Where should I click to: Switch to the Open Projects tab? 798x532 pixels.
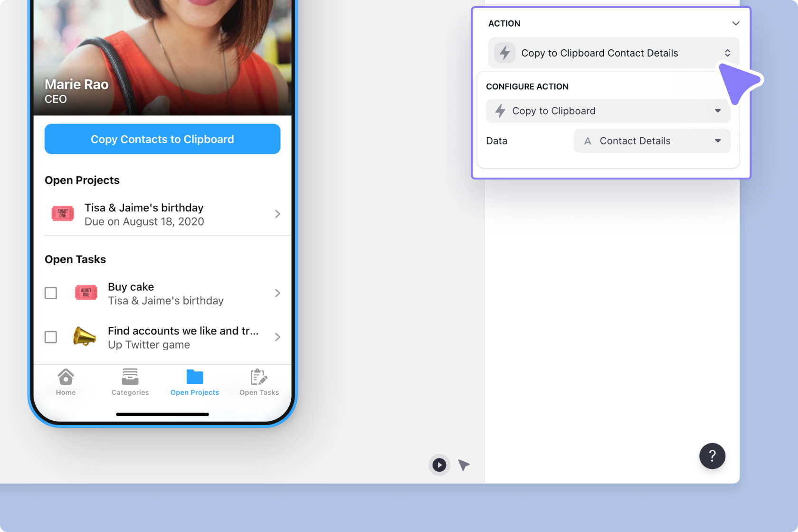tap(194, 382)
